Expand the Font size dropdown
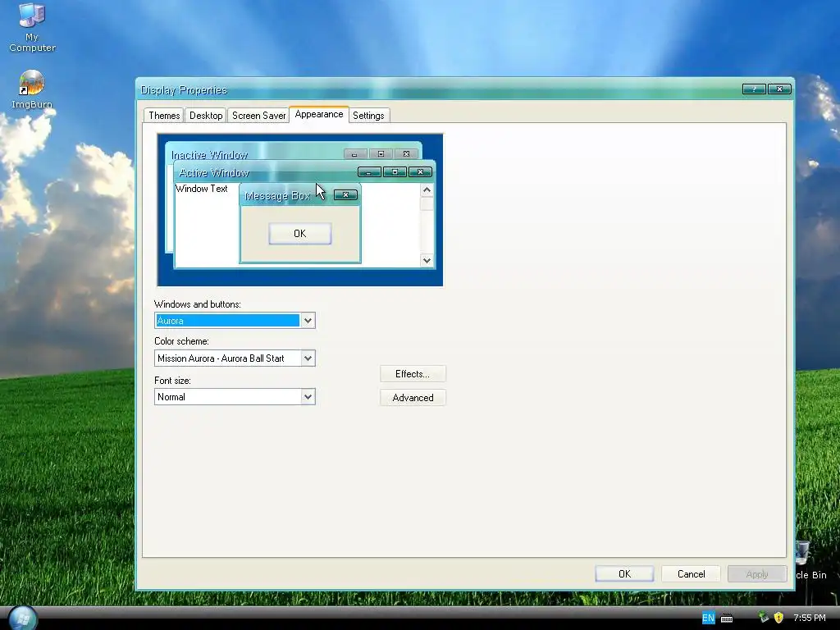This screenshot has height=630, width=840. pyautogui.click(x=308, y=397)
